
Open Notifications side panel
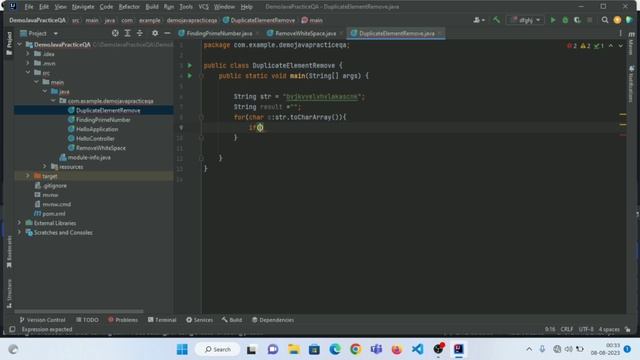coord(631,84)
